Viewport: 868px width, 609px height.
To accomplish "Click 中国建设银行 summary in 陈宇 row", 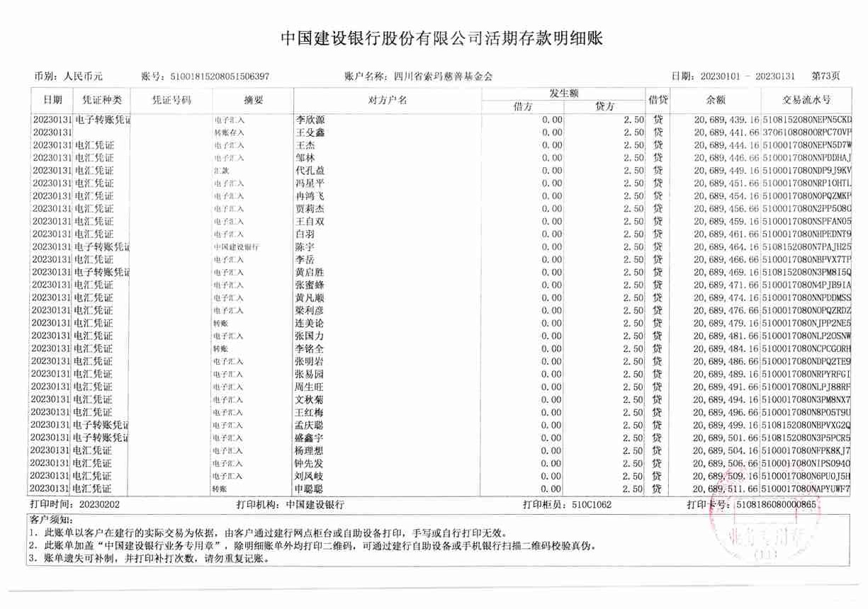I will pyautogui.click(x=236, y=247).
